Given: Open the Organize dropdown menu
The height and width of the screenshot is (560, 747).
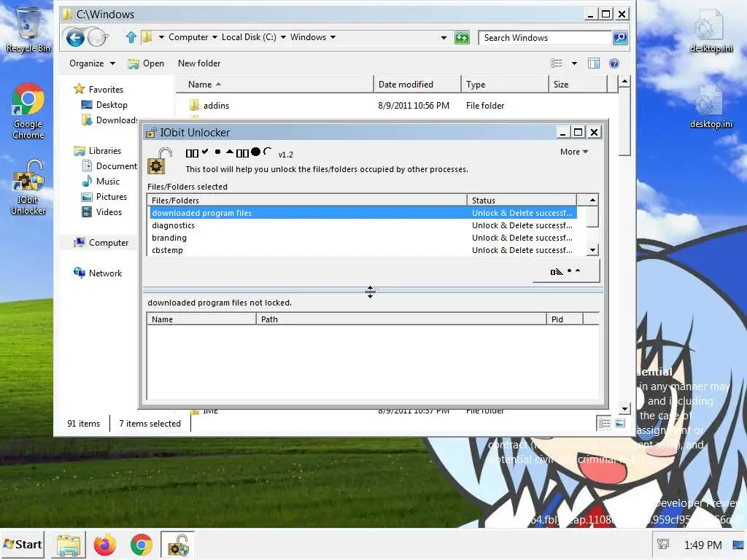Looking at the screenshot, I should (x=92, y=63).
